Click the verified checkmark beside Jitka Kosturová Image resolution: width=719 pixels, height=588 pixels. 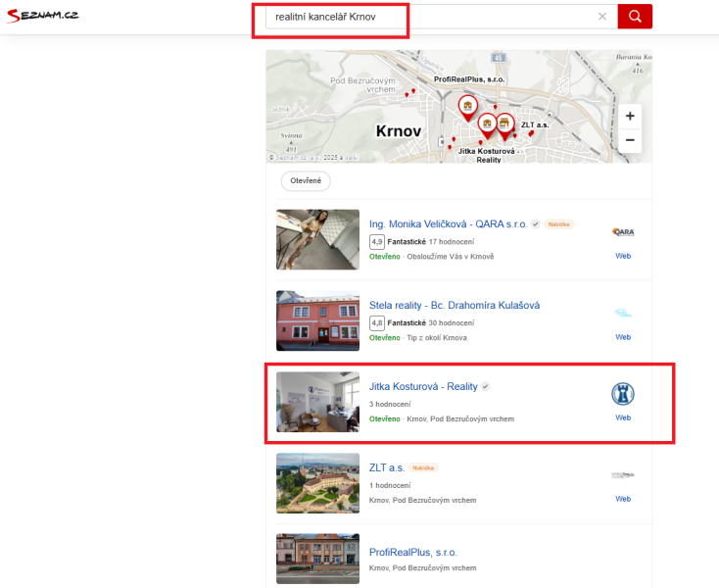point(485,386)
